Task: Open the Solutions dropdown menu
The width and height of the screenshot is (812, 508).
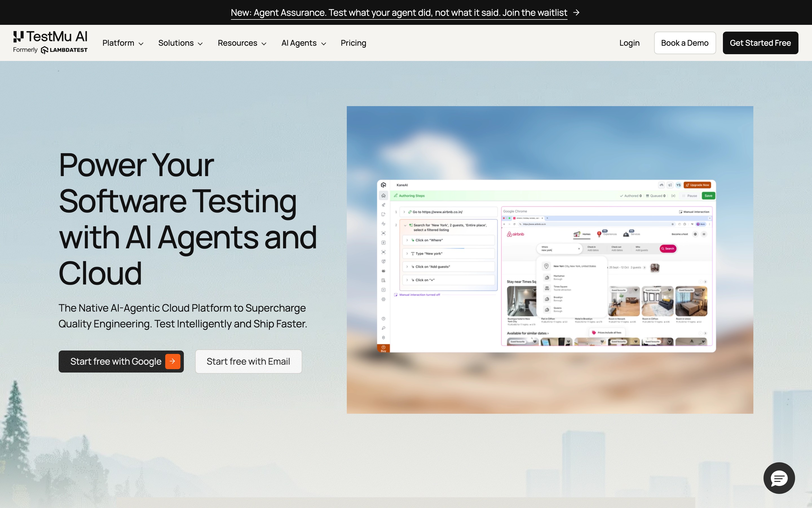Action: [180, 43]
